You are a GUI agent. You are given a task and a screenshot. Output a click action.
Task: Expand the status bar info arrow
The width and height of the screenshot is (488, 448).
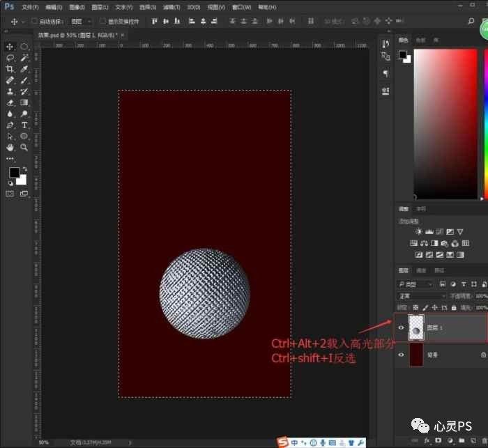pyautogui.click(x=130, y=442)
